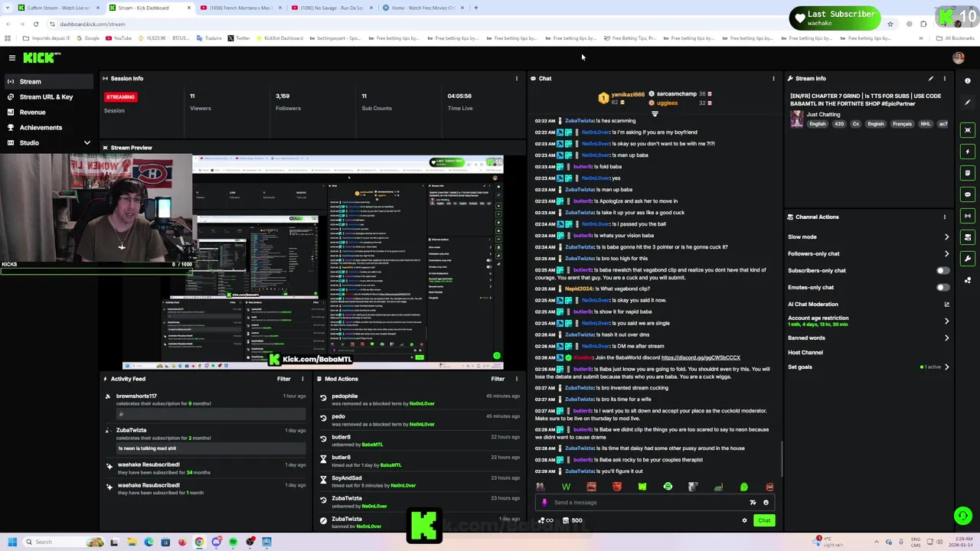This screenshot has width=980, height=551.
Task: Click the NHL stream tag
Action: coord(925,124)
